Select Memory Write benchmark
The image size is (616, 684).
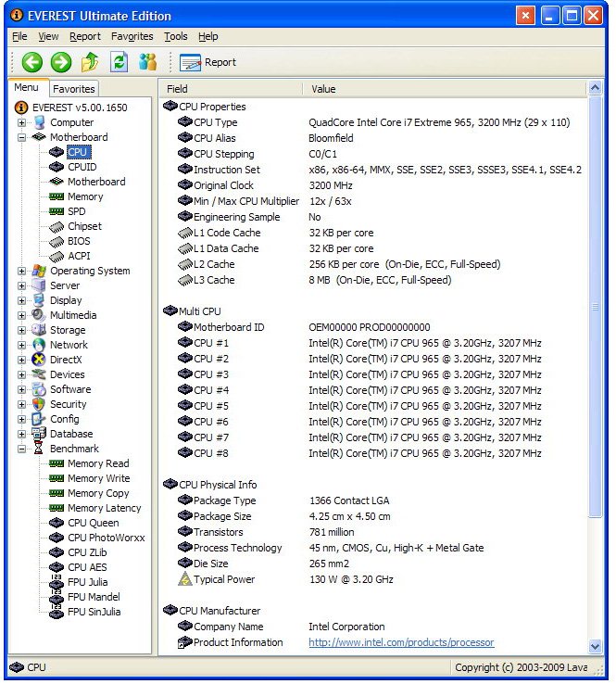tap(98, 478)
